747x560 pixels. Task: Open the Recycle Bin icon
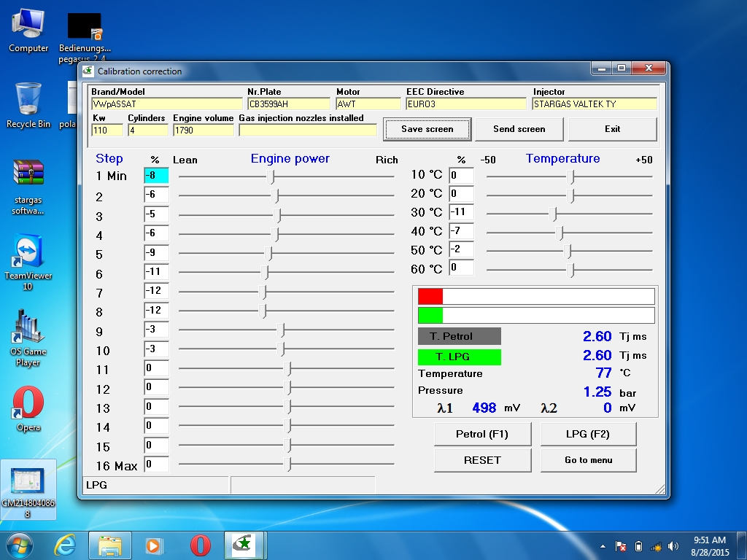point(28,104)
